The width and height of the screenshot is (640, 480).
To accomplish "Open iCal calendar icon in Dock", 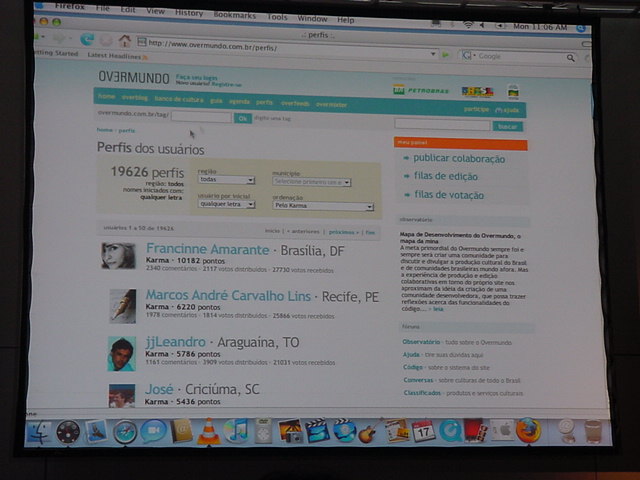I will [423, 431].
